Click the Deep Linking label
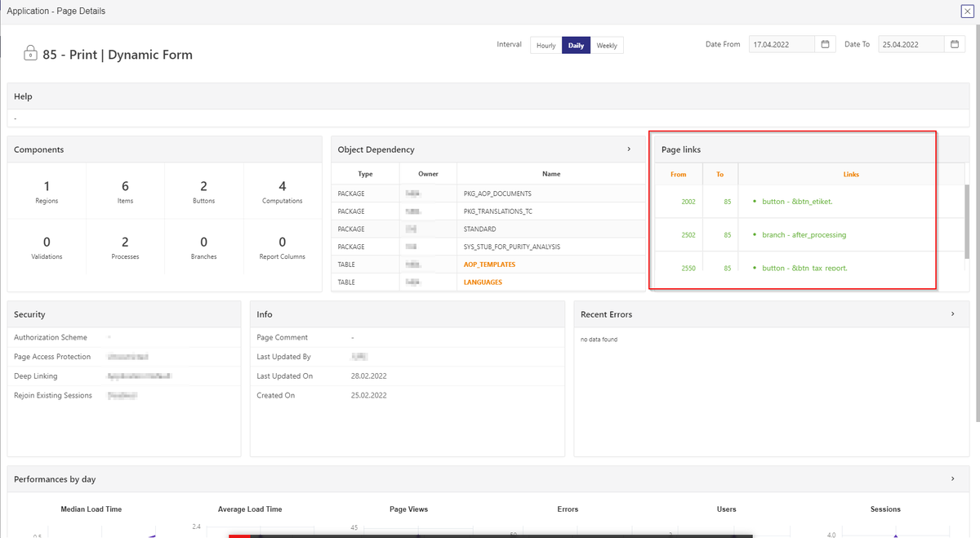 coord(36,376)
